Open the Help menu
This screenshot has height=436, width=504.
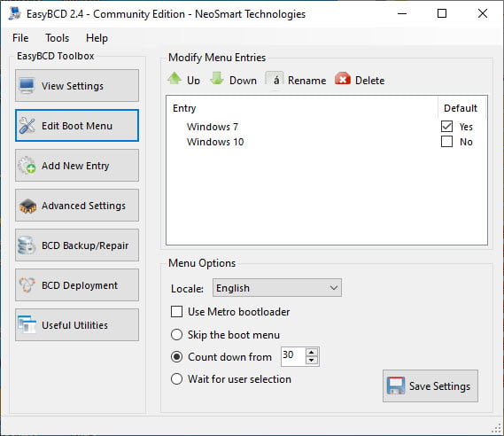(x=97, y=38)
